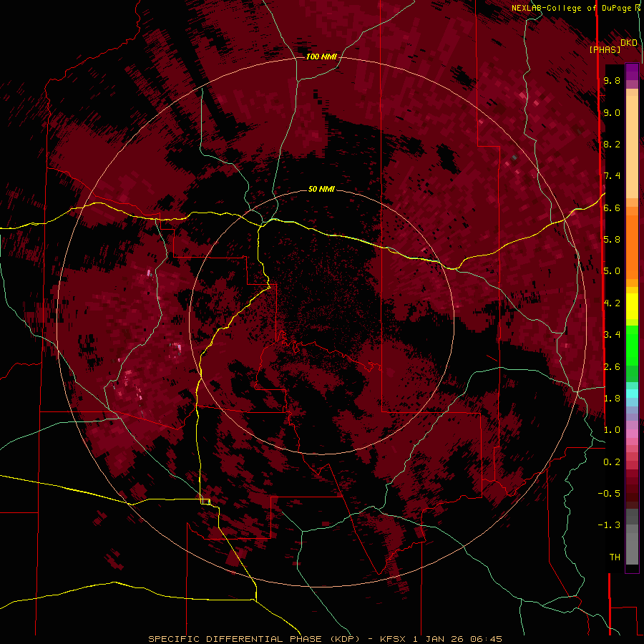The image size is (644, 644).
Task: Click the 1.0 scale value
Action: [x=612, y=430]
